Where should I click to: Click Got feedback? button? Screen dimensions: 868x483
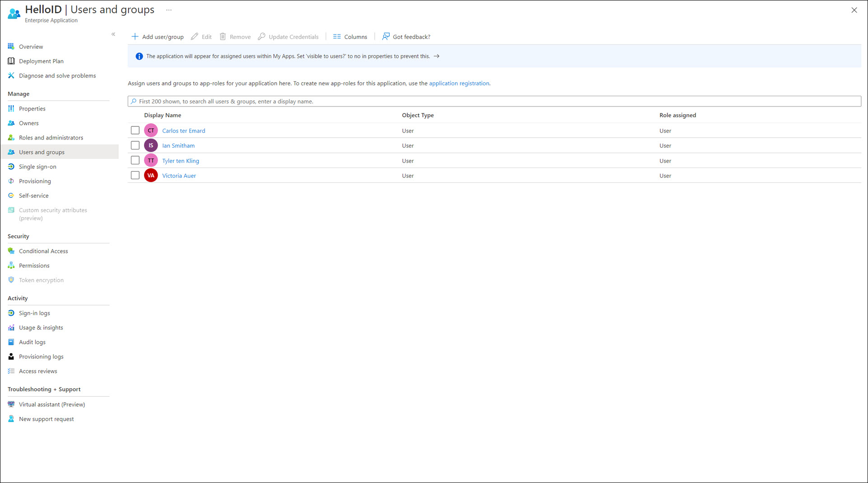click(x=406, y=37)
